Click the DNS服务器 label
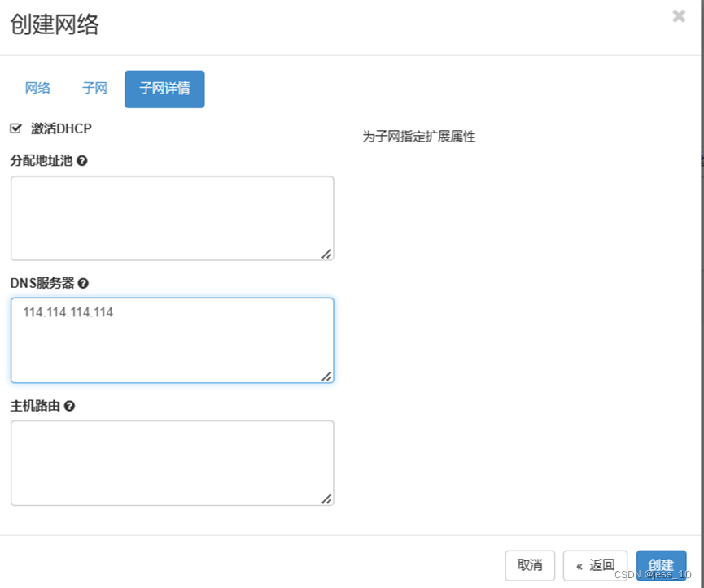 click(x=42, y=284)
